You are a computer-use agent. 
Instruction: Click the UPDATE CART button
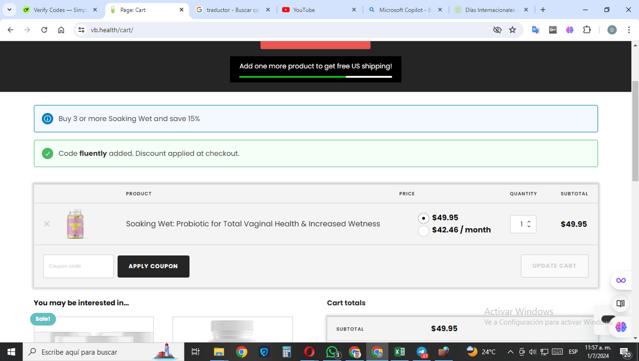pos(554,266)
